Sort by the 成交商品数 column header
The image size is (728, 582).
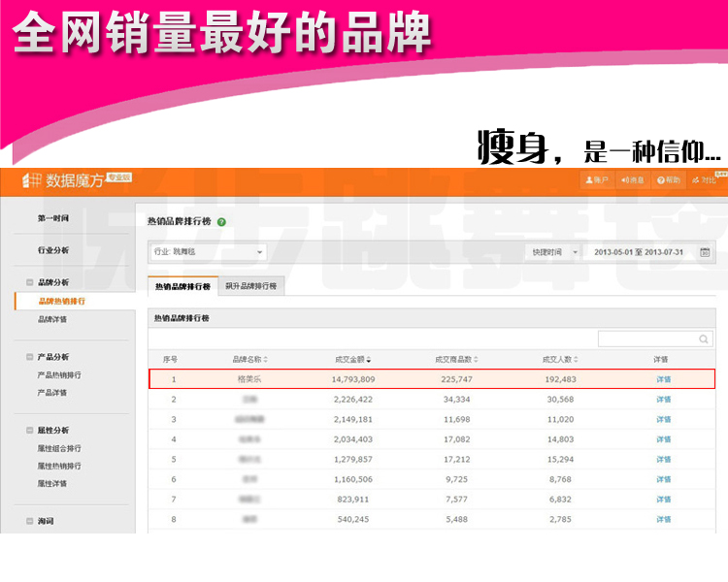[456, 359]
